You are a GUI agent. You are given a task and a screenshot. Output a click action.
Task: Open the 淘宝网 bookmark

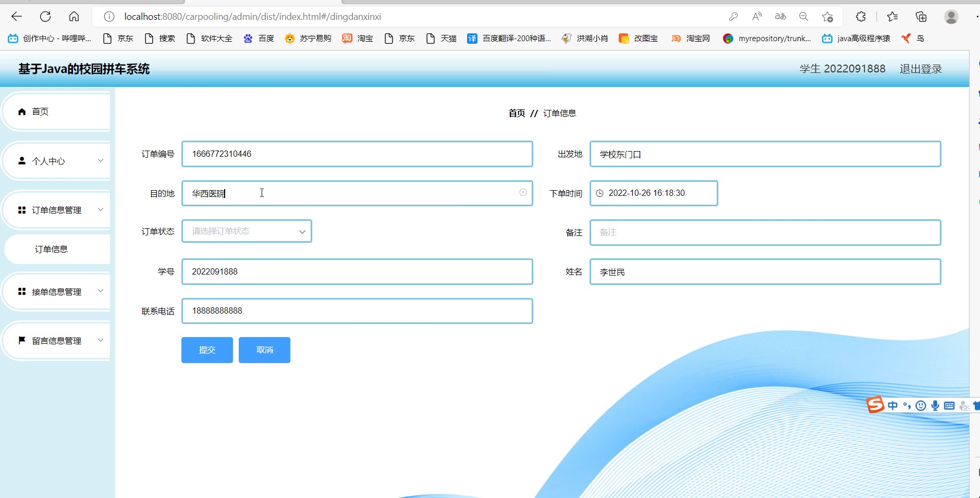(x=691, y=39)
